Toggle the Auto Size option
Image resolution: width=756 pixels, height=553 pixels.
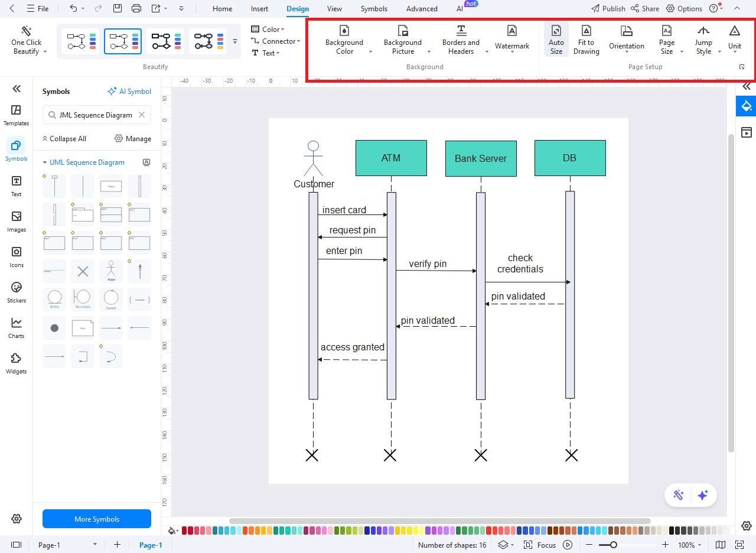point(556,40)
